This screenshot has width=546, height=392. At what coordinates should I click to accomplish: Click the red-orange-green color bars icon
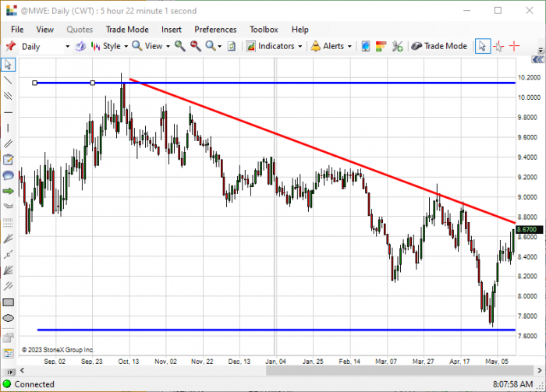(x=381, y=46)
